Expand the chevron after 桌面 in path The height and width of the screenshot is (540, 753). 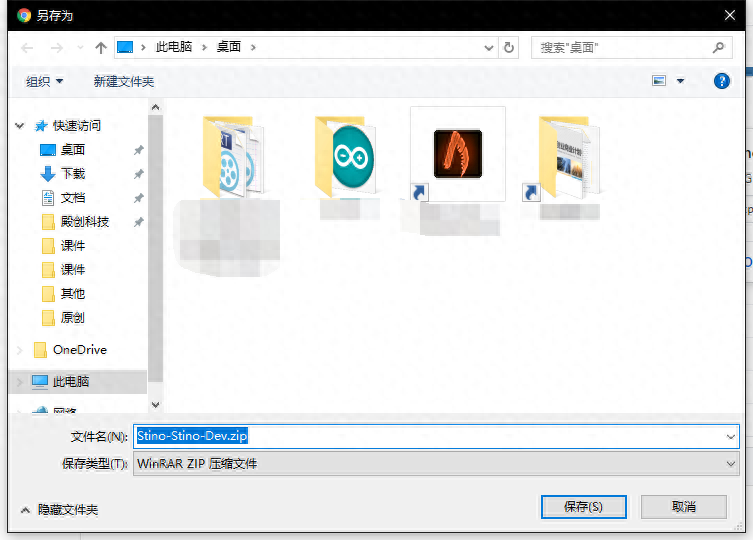(x=253, y=48)
